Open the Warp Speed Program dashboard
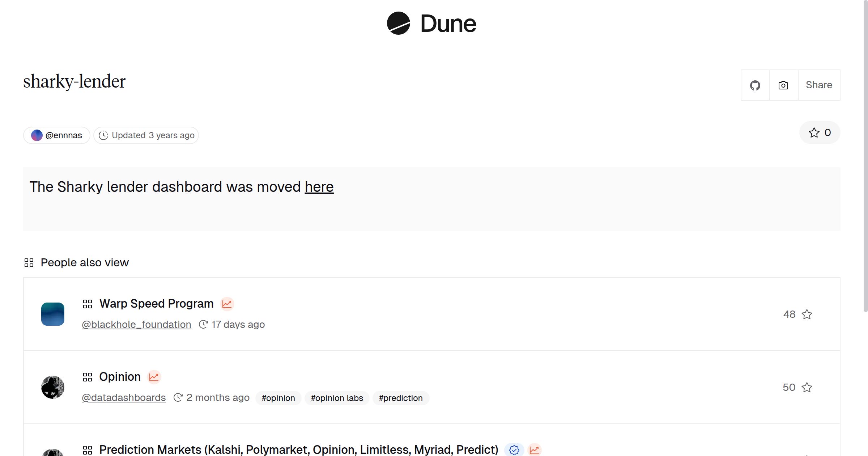Screen dimensions: 868x456 tap(156, 304)
